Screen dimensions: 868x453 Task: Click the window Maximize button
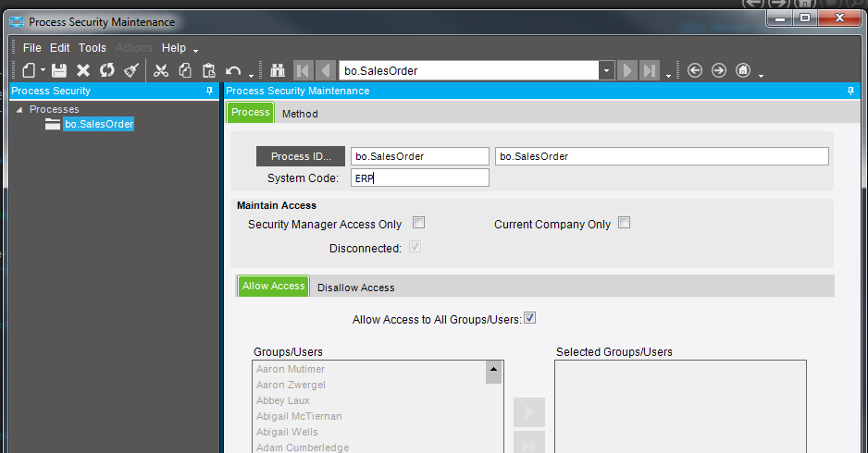coord(805,18)
